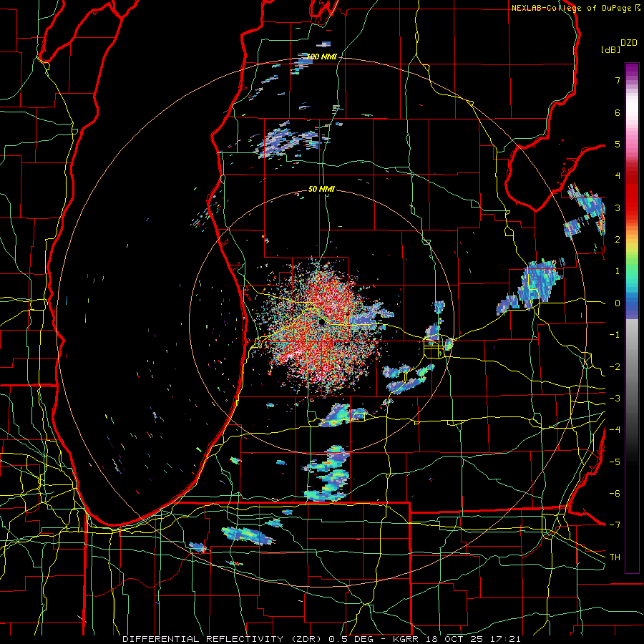Click the "[dB]" unit label
644x644 pixels.
click(x=610, y=49)
